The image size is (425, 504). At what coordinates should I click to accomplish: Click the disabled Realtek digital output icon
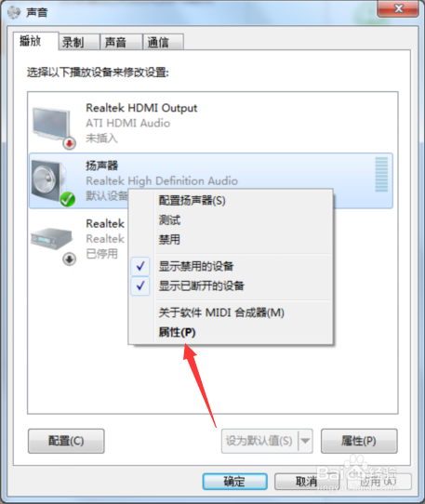click(x=51, y=239)
